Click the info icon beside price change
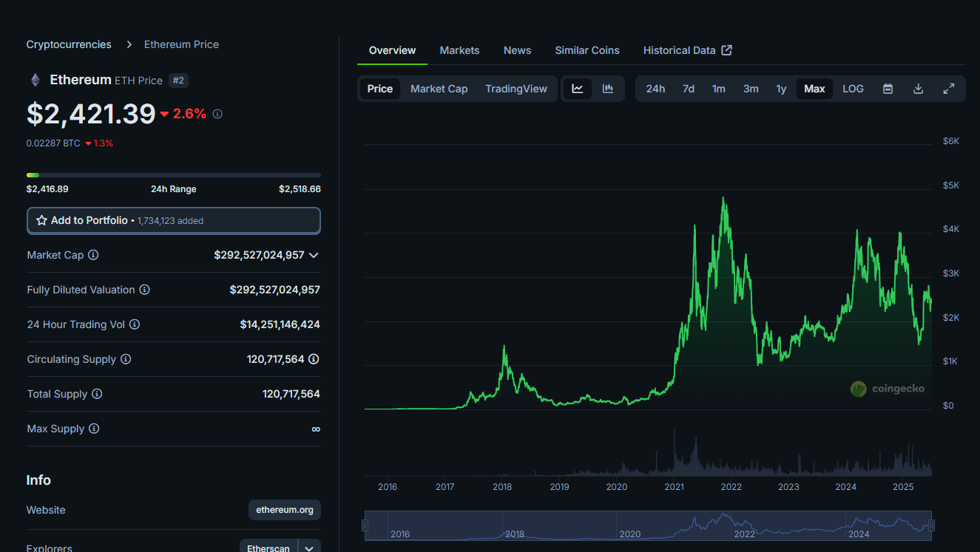Screen dimensions: 980x552 217,114
